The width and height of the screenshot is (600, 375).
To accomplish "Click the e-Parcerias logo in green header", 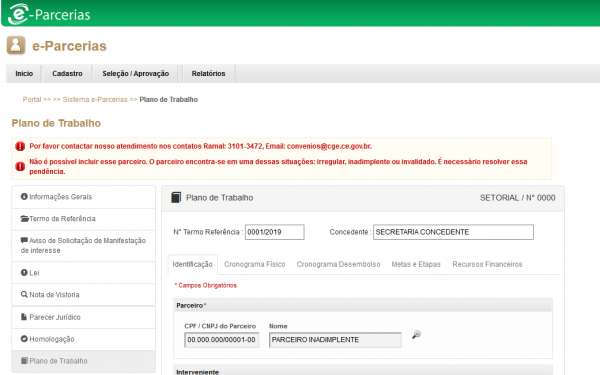I will coord(49,15).
